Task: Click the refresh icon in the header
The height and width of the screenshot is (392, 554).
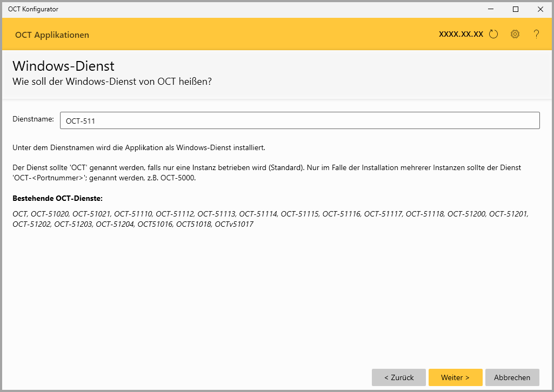Action: (493, 35)
